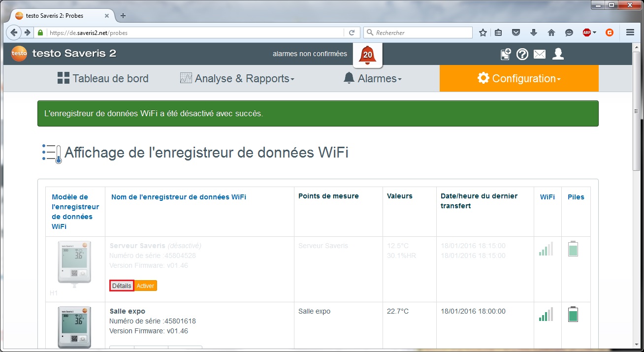The height and width of the screenshot is (352, 644).
Task: Click the "Serveur Saveris" measuring point cell
Action: tap(323, 246)
